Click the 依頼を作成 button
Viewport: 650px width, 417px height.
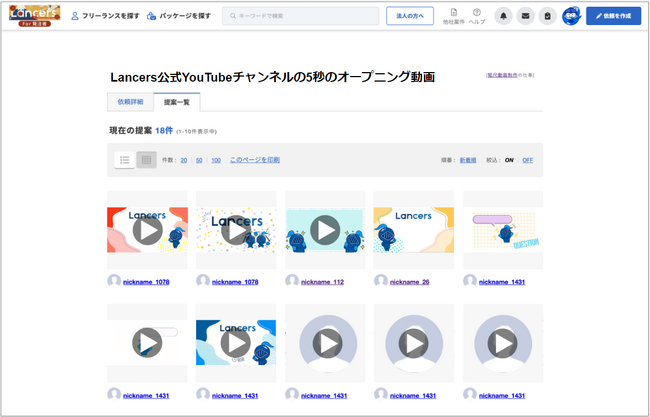point(613,16)
